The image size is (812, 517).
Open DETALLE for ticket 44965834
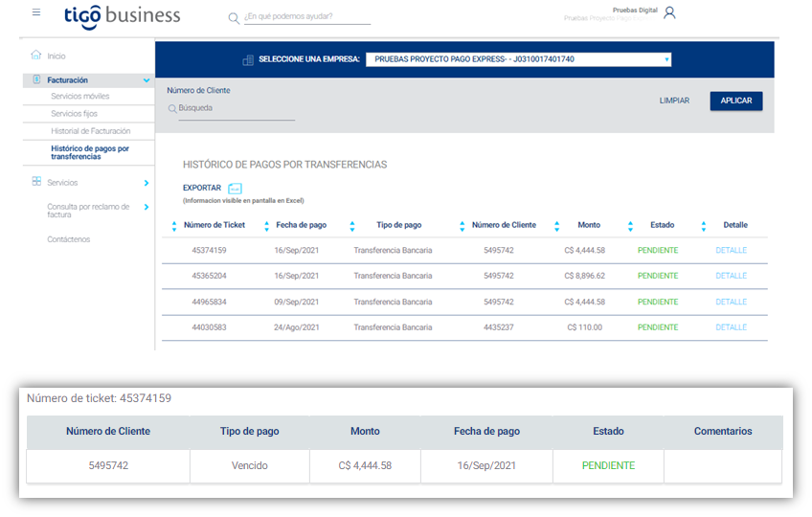click(732, 302)
